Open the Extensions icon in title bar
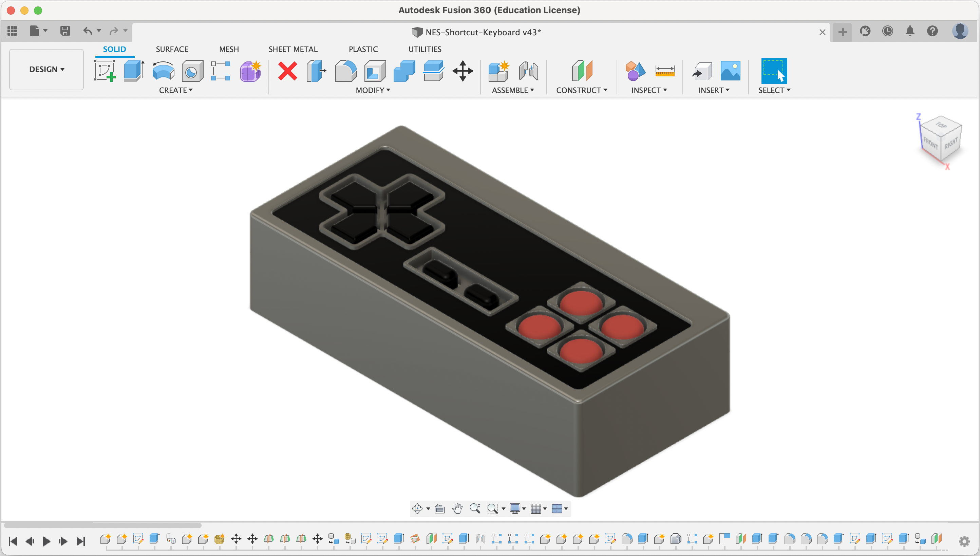980x556 pixels. (x=865, y=31)
